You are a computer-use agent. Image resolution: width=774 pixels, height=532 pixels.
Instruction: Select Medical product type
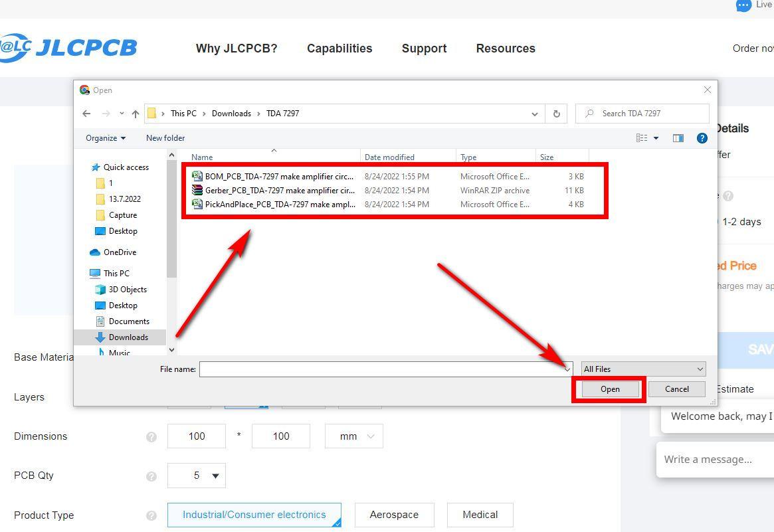click(480, 515)
